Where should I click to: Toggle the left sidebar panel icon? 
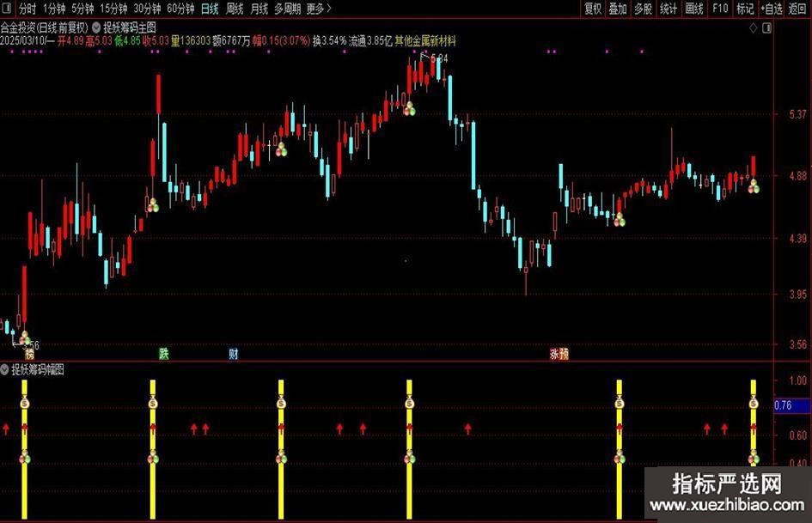click(x=7, y=9)
